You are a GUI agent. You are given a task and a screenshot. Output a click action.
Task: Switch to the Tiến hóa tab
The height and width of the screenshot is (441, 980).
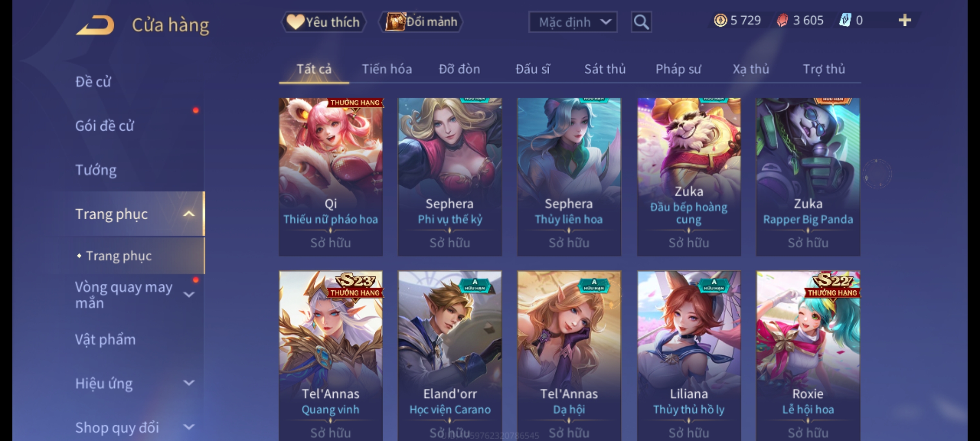click(387, 69)
